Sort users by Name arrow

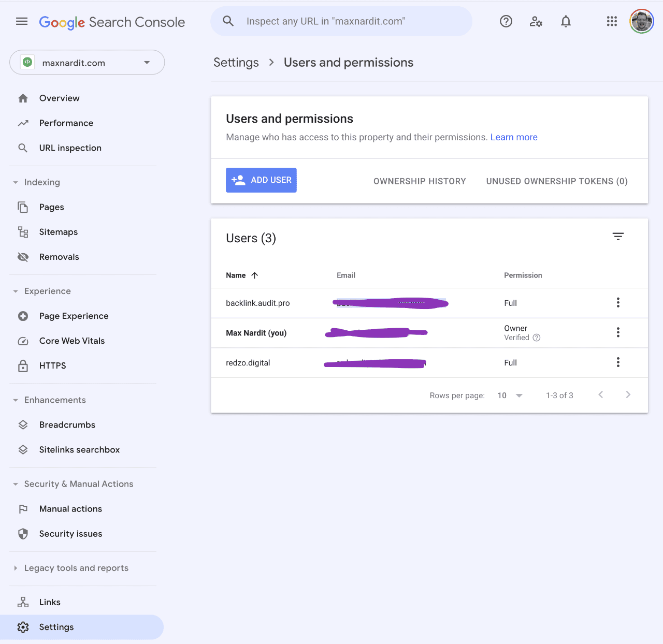pos(254,275)
